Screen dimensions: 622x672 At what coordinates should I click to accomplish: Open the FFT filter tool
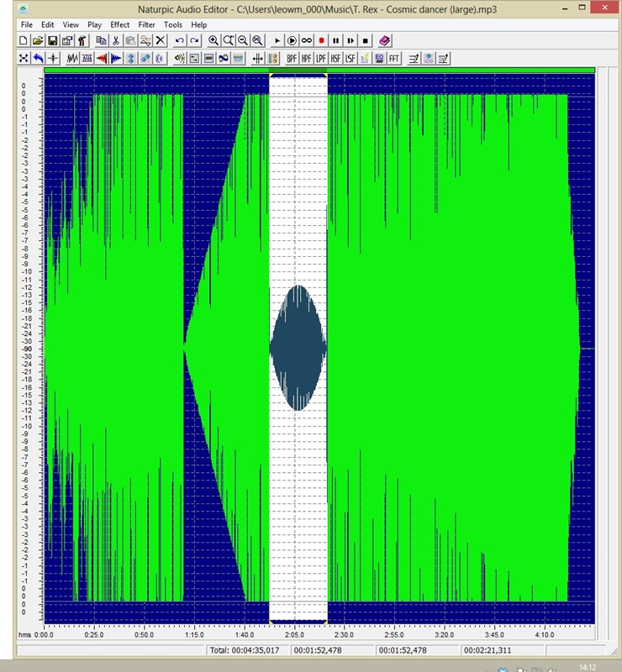(x=394, y=58)
